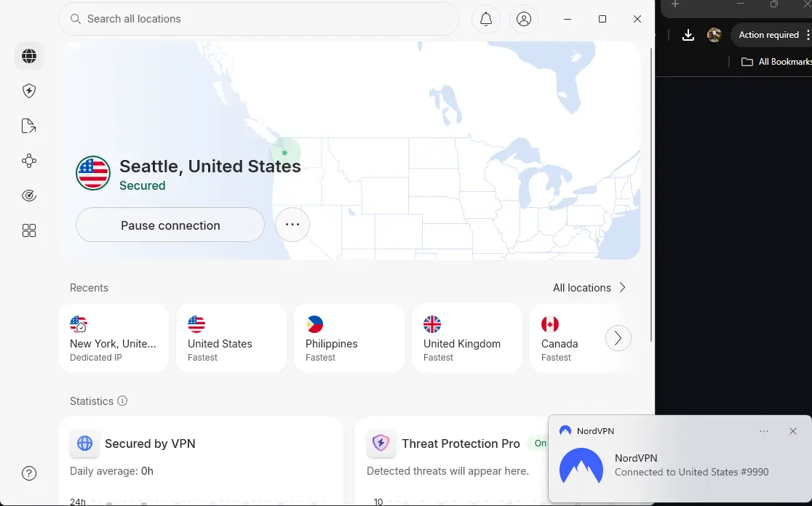Viewport: 812px width, 506px height.
Task: Click the NordVPN logo in notification
Action: coord(581,465)
